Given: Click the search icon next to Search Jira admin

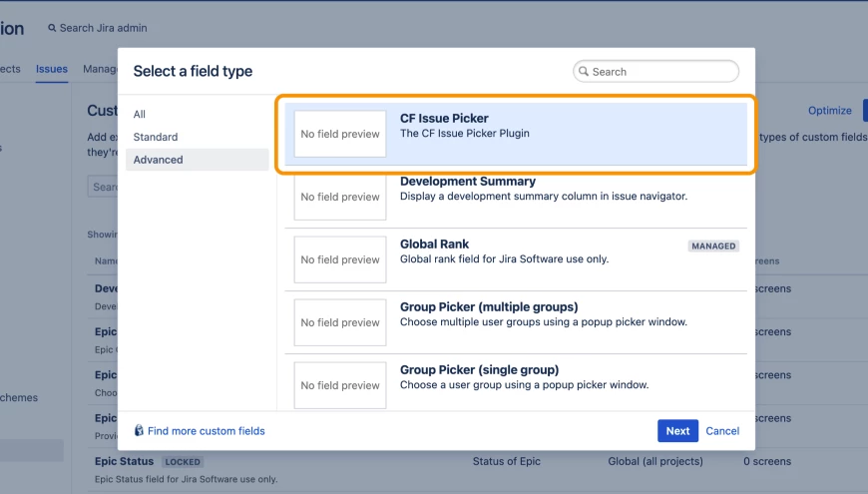Looking at the screenshot, I should (52, 28).
